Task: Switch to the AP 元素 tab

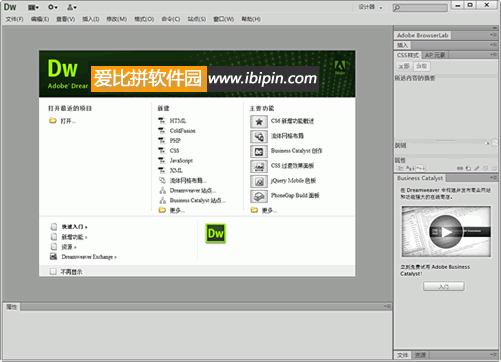Action: coord(435,55)
